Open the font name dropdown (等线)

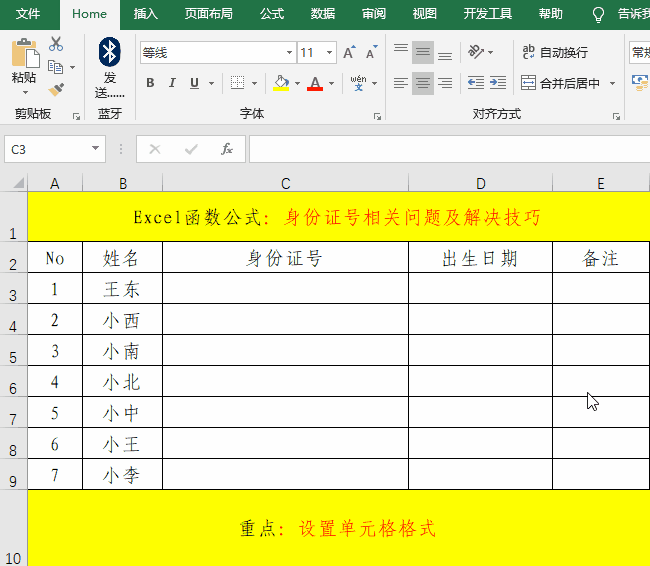[290, 53]
